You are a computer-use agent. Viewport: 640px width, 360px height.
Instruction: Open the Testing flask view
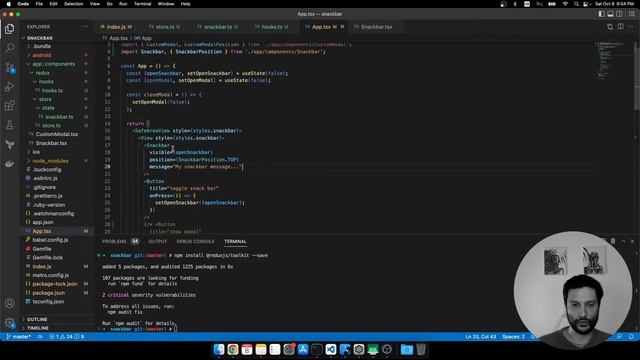pos(9,125)
